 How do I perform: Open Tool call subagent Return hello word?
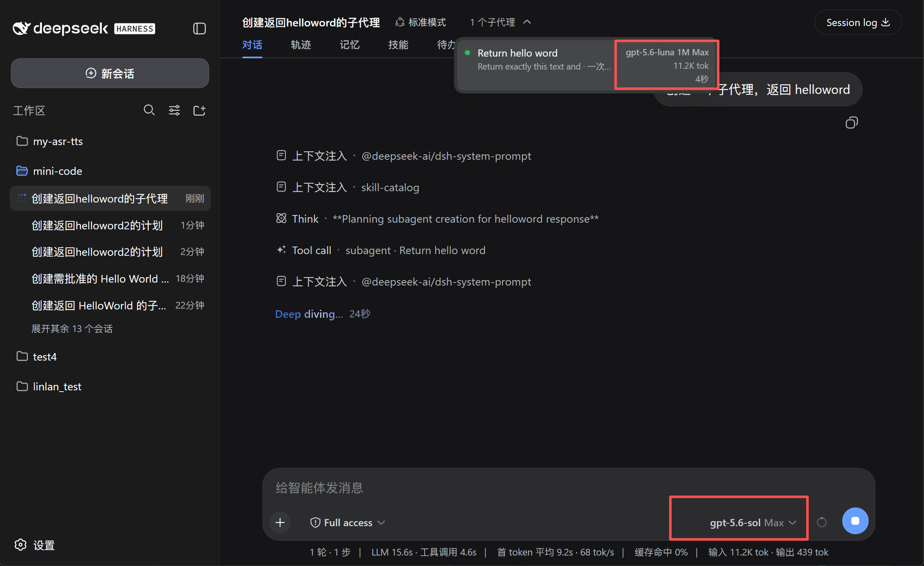[380, 250]
